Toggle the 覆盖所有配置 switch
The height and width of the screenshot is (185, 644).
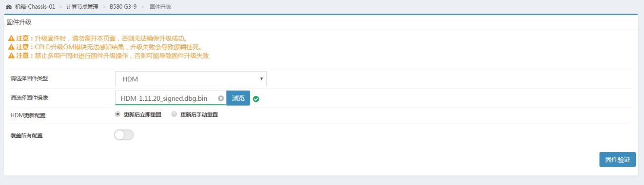point(124,135)
